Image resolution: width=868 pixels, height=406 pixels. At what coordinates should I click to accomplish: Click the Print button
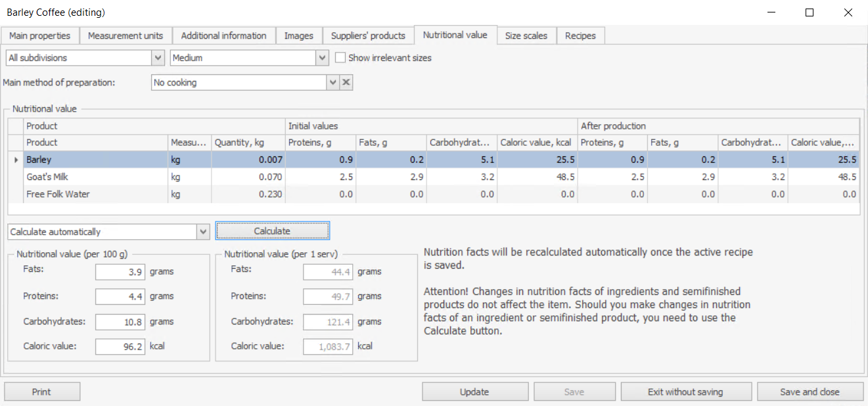pyautogui.click(x=41, y=392)
